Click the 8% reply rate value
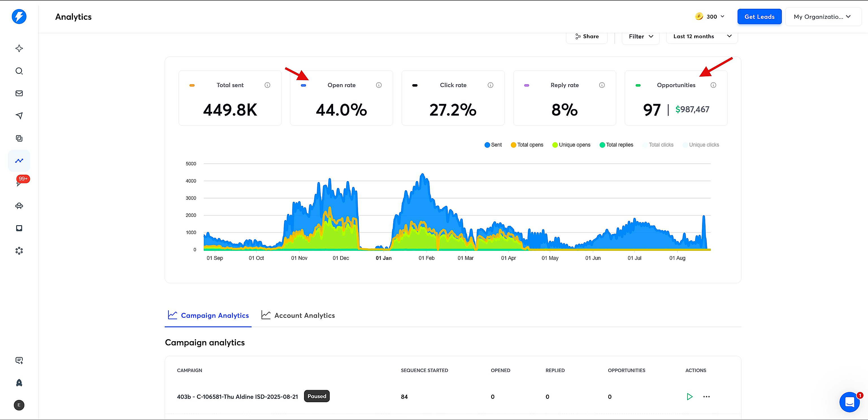868x420 pixels. pyautogui.click(x=565, y=110)
